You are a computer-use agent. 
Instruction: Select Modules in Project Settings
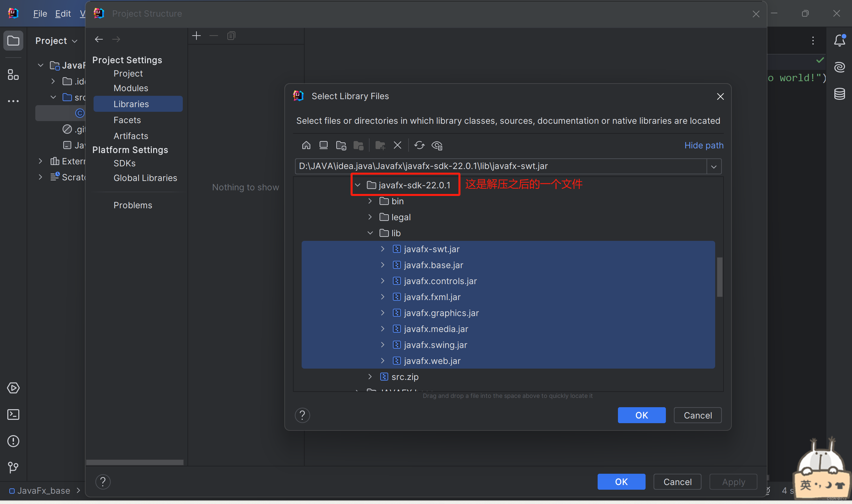(131, 88)
